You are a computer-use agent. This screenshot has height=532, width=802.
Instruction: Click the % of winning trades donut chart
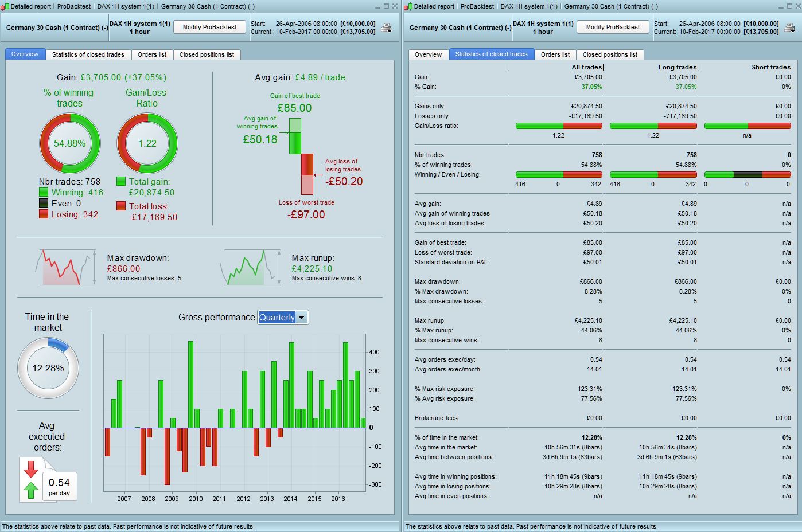pyautogui.click(x=70, y=143)
